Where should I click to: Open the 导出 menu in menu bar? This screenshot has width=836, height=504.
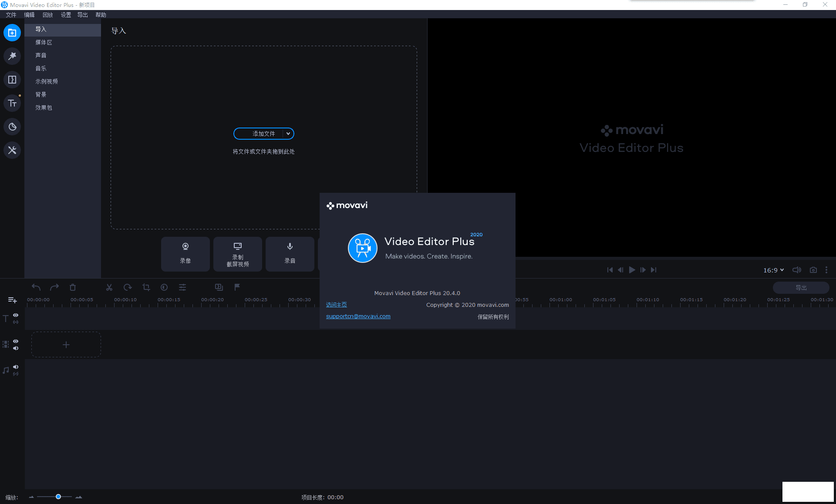[x=82, y=15]
